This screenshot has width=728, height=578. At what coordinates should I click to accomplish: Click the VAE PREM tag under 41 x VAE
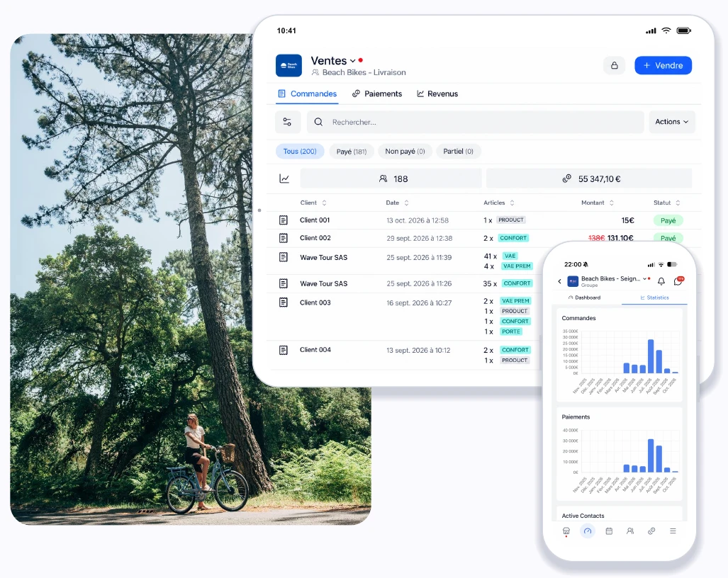coord(517,266)
